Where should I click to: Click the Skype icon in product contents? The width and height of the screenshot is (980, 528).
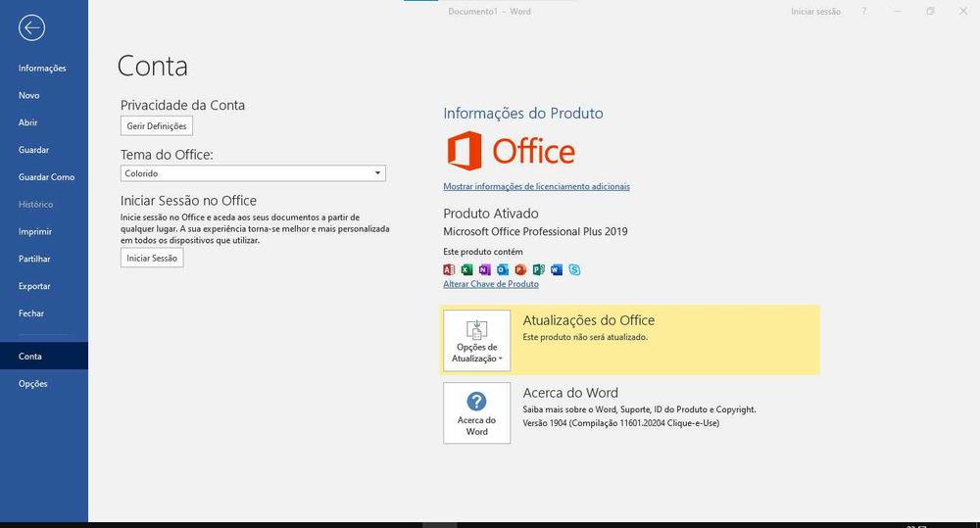[574, 270]
